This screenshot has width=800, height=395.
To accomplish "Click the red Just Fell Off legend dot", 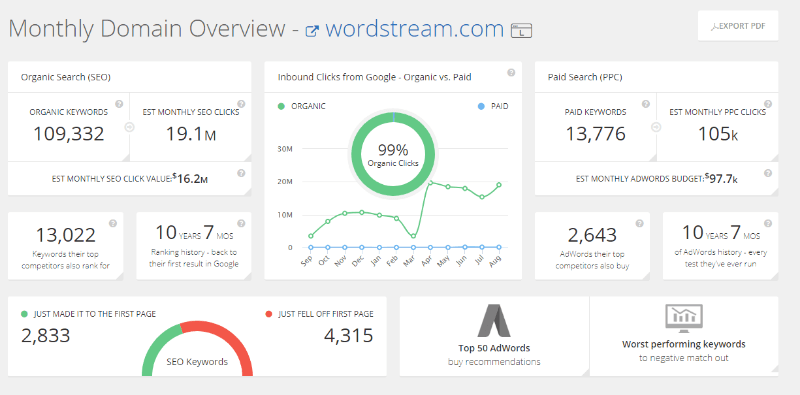I will pos(269,314).
